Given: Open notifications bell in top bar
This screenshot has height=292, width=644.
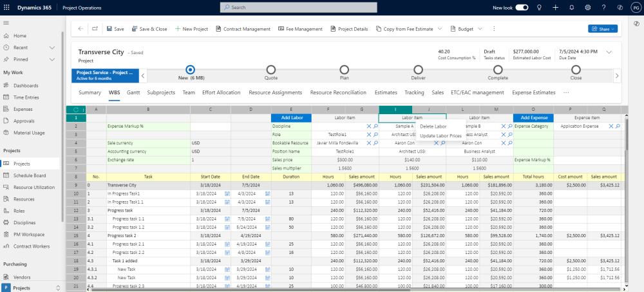Looking at the screenshot, I should click(572, 8).
